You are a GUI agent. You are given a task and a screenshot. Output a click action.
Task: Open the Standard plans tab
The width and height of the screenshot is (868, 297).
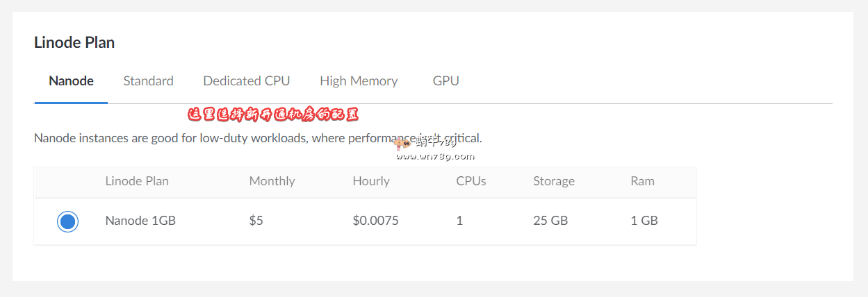tap(148, 81)
